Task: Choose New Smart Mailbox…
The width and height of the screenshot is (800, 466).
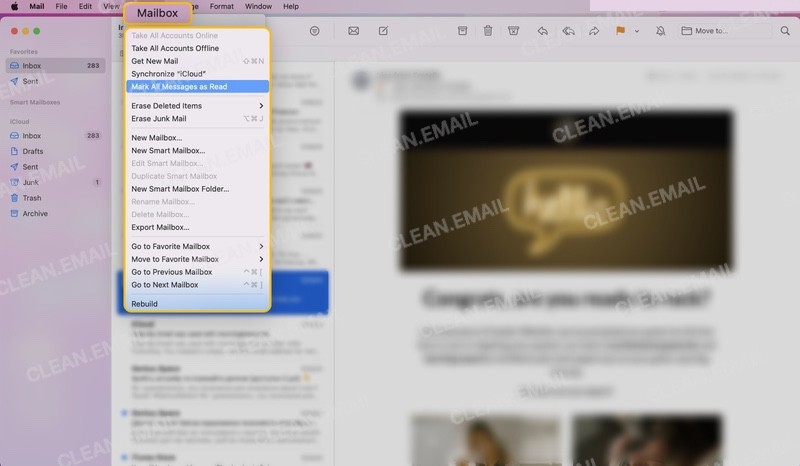Action: point(197,151)
